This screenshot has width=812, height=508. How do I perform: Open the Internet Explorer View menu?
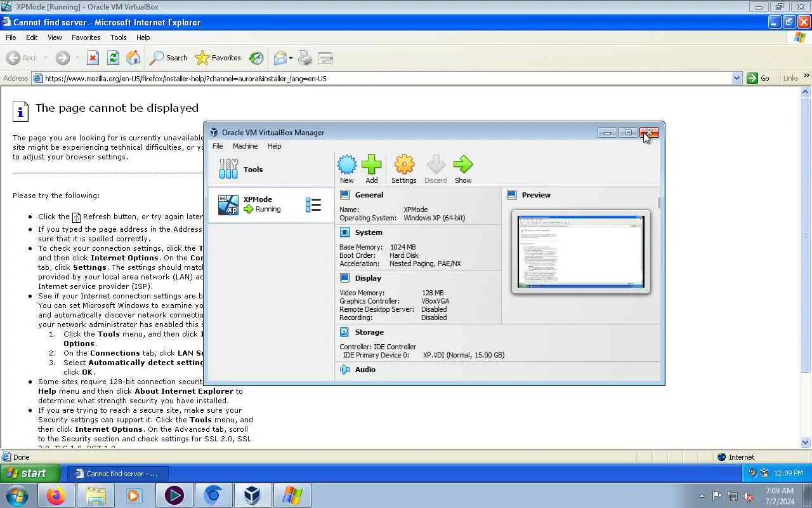[55, 37]
